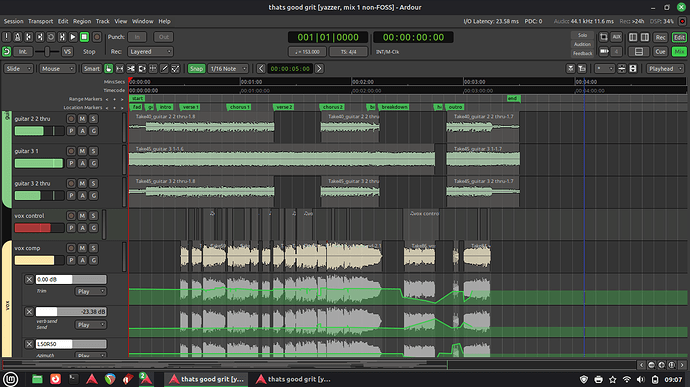Open the 1/16 Note grid dropdown

(x=228, y=69)
